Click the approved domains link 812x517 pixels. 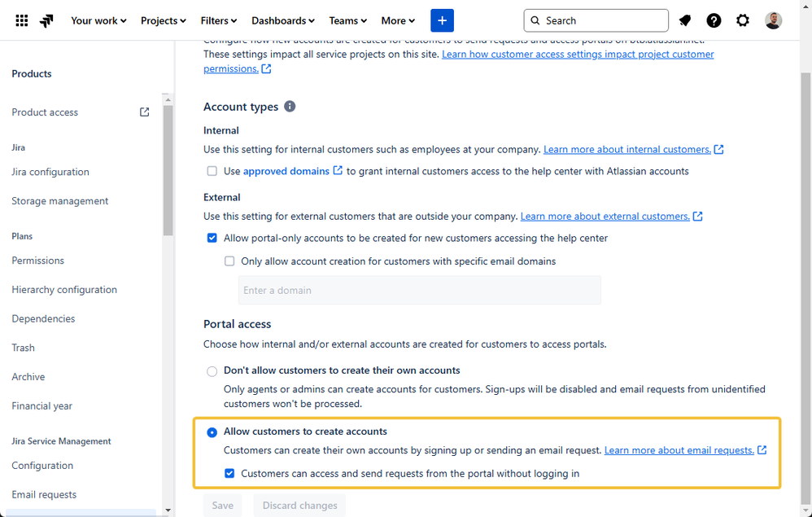(x=286, y=171)
